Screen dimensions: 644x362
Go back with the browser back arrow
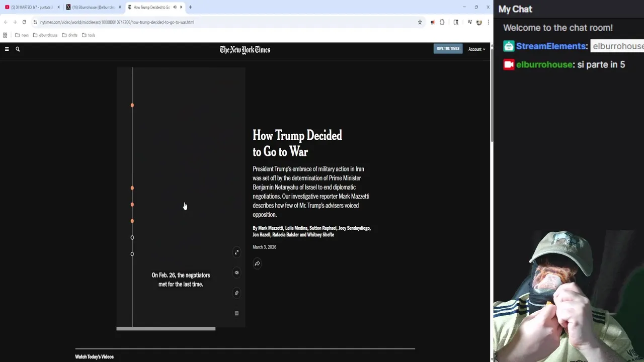(x=6, y=22)
